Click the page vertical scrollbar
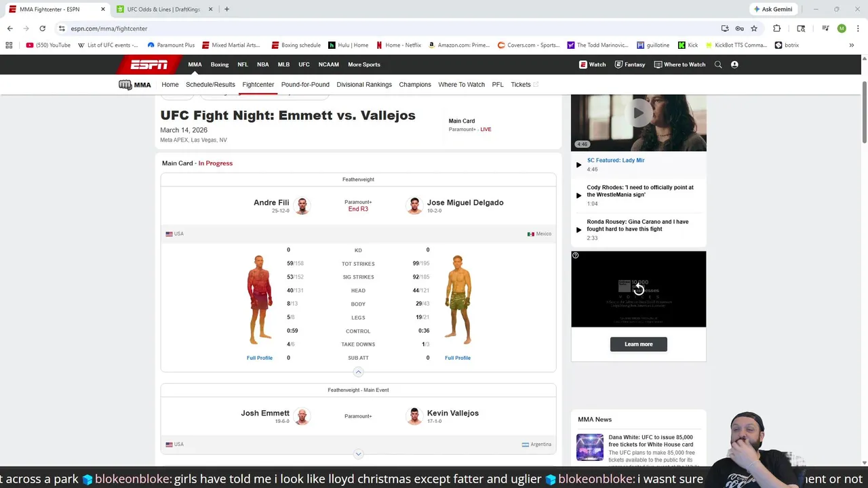This screenshot has height=488, width=868. (864, 112)
